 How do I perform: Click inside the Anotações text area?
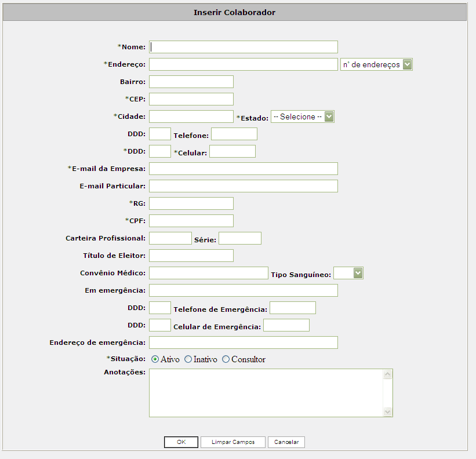[266, 393]
